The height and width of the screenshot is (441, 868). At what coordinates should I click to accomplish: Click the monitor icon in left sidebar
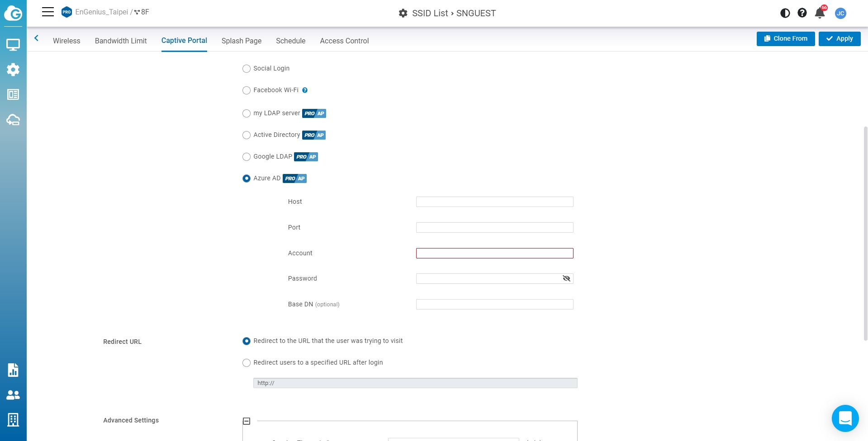tap(13, 45)
